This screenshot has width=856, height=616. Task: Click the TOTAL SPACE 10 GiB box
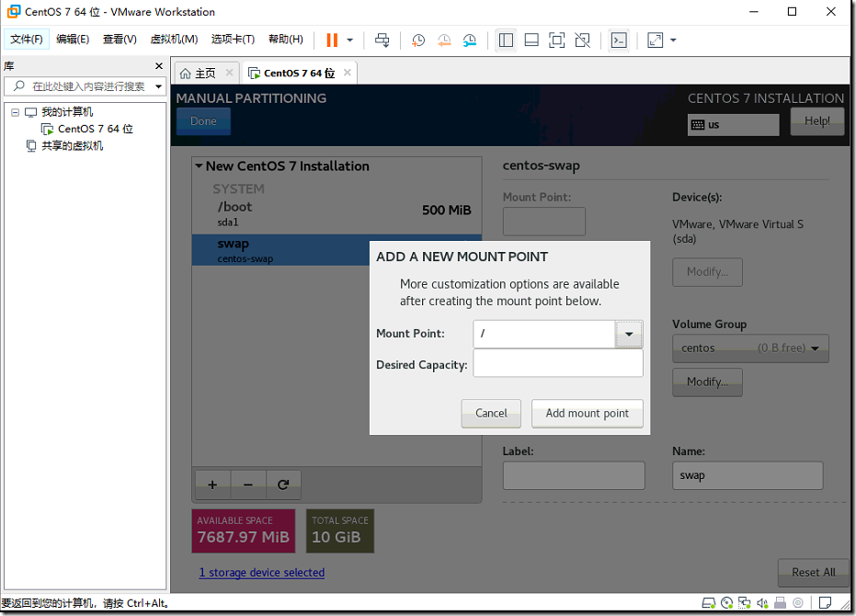[340, 530]
